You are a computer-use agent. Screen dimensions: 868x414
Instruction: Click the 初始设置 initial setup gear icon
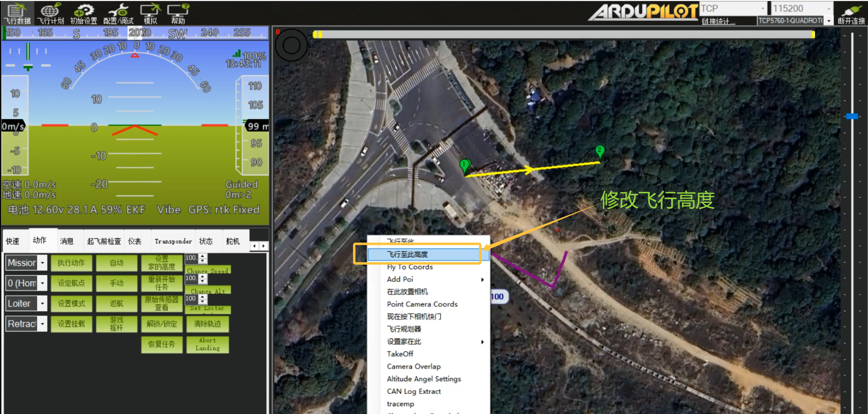(84, 13)
